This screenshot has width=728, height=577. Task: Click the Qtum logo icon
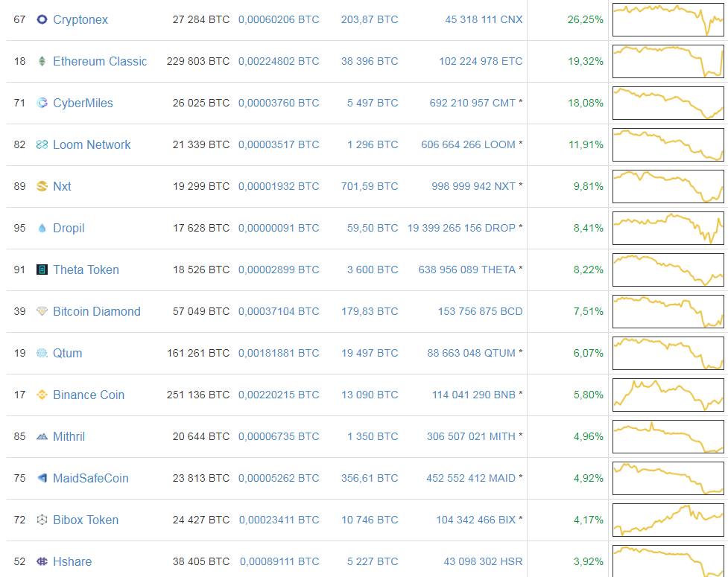[x=42, y=353]
